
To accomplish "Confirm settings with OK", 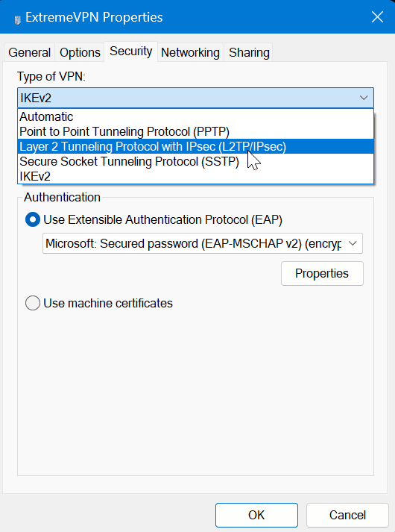I will coord(256,515).
